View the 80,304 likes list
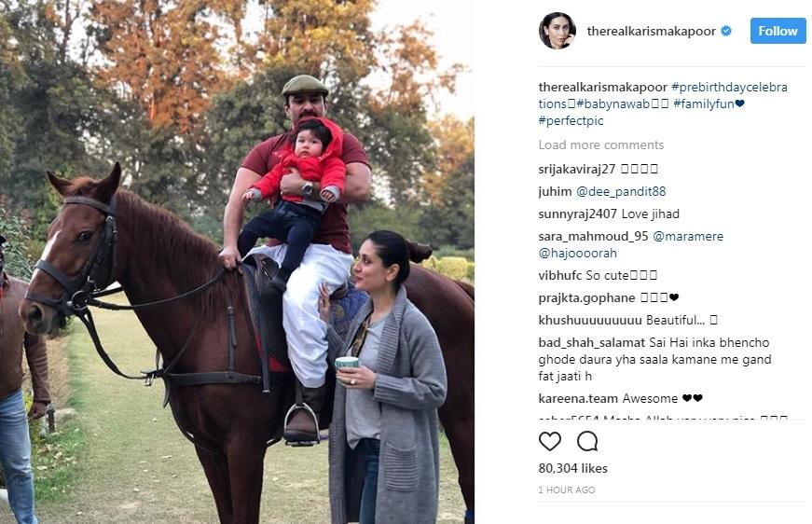This screenshot has height=524, width=812. pos(572,468)
